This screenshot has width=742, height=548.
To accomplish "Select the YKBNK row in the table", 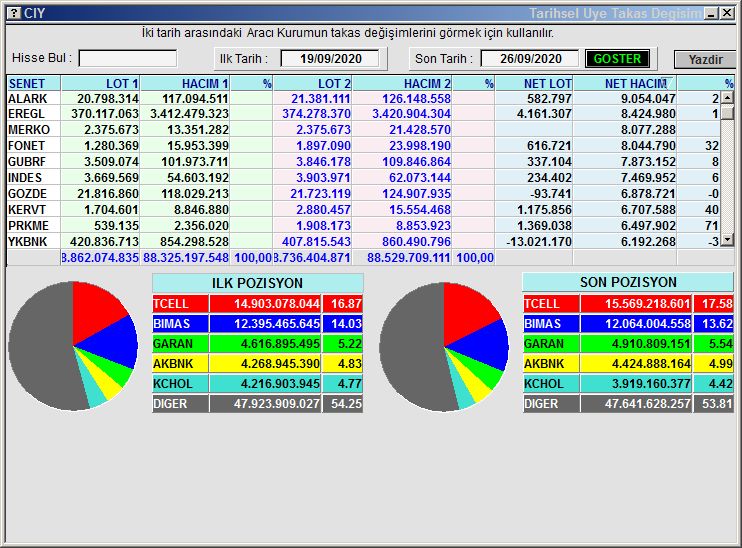I will tap(363, 242).
